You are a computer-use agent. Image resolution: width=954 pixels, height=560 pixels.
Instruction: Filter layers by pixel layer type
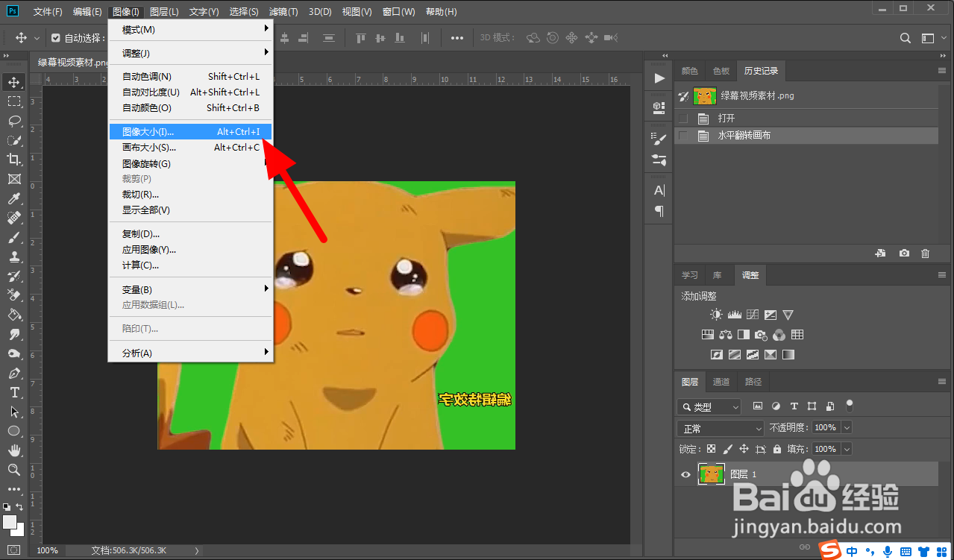[x=758, y=406]
